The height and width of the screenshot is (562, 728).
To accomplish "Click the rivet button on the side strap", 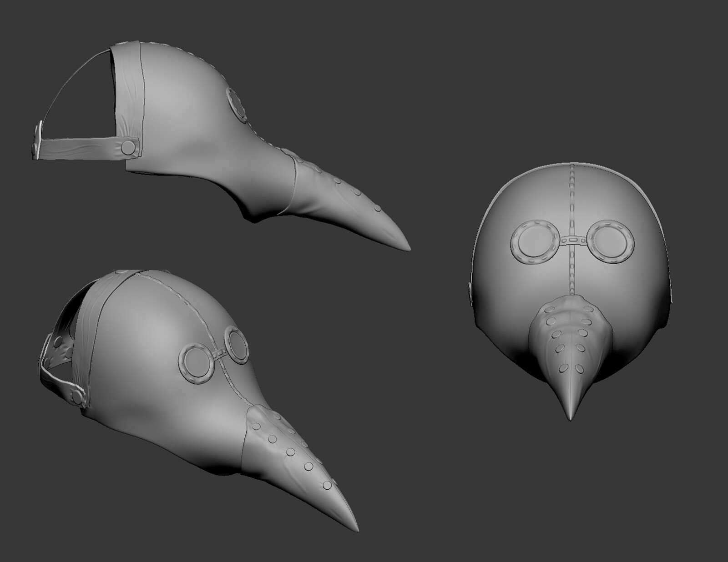I will [x=127, y=147].
